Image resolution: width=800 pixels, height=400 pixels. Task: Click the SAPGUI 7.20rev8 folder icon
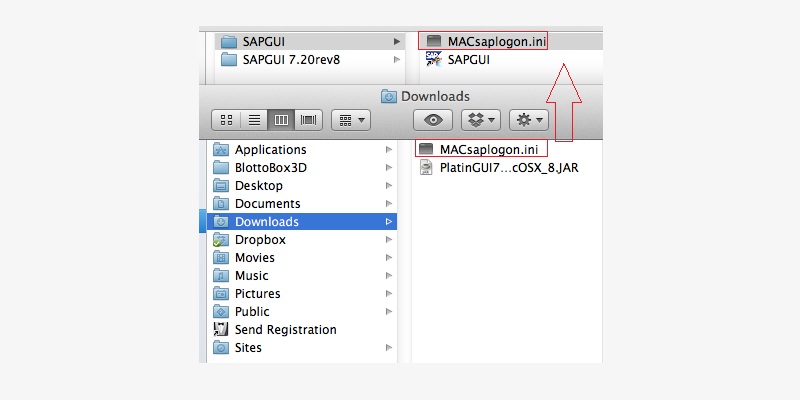pos(229,60)
